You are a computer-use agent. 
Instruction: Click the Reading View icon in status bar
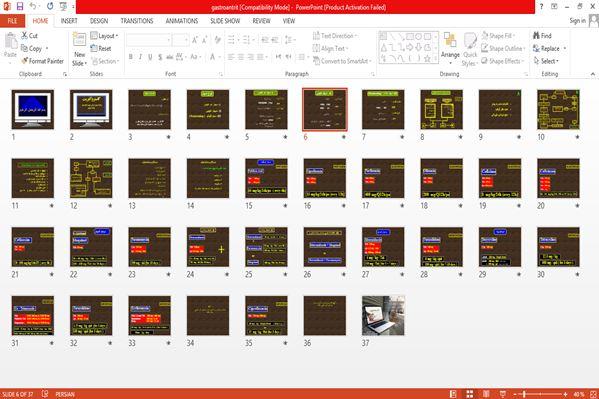(x=486, y=394)
